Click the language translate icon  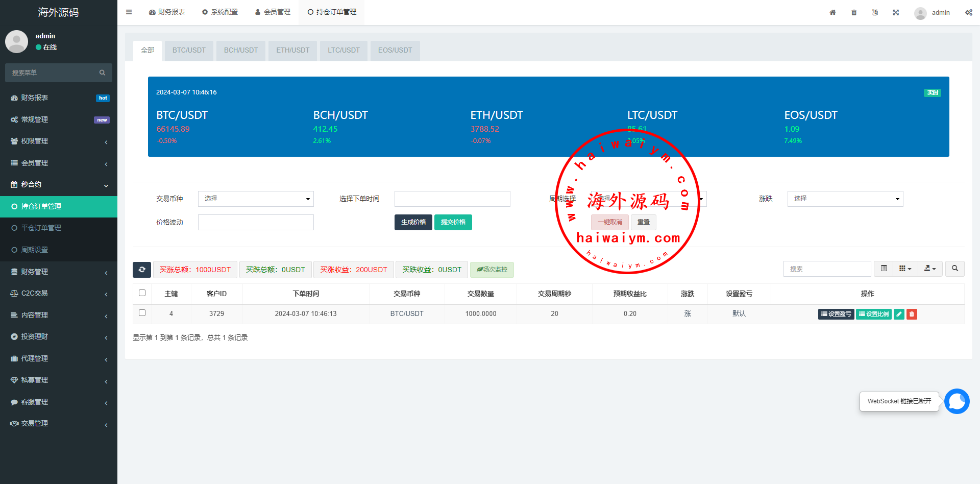(x=875, y=12)
